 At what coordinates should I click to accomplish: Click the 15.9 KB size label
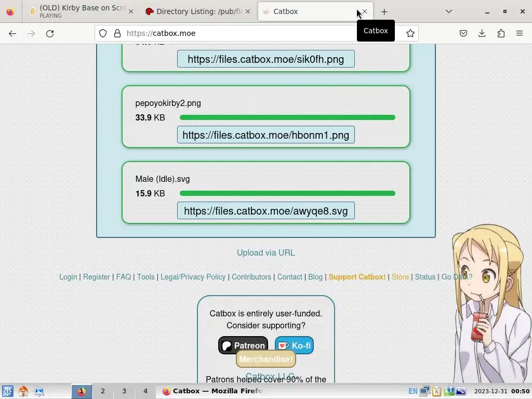tap(150, 193)
